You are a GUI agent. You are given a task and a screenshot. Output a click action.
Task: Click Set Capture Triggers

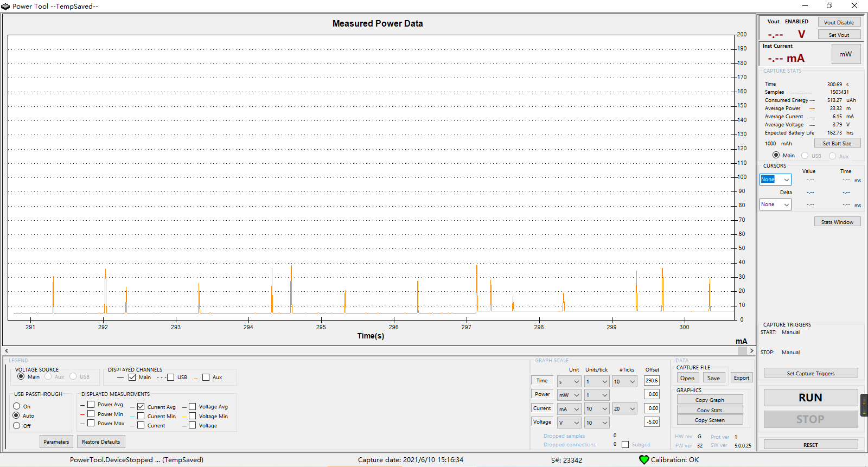[811, 373]
